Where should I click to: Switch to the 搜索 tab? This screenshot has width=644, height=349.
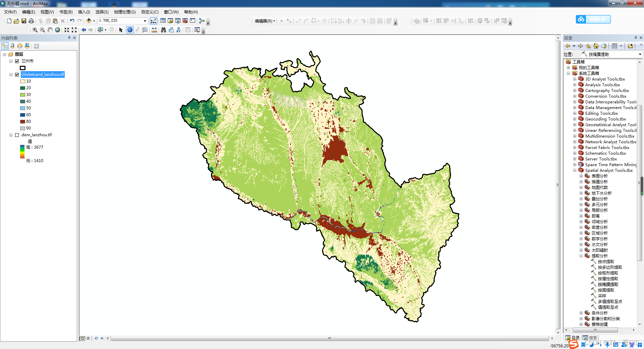pyautogui.click(x=590, y=338)
